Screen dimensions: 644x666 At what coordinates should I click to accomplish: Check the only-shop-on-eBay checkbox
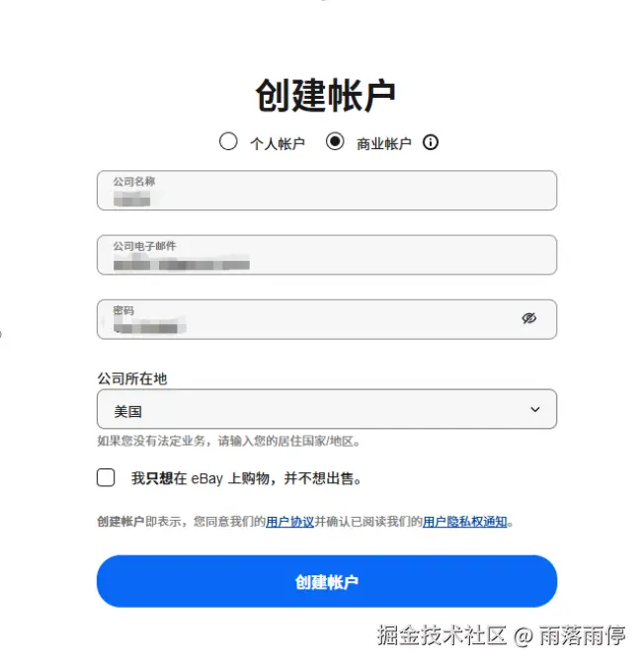tap(106, 478)
